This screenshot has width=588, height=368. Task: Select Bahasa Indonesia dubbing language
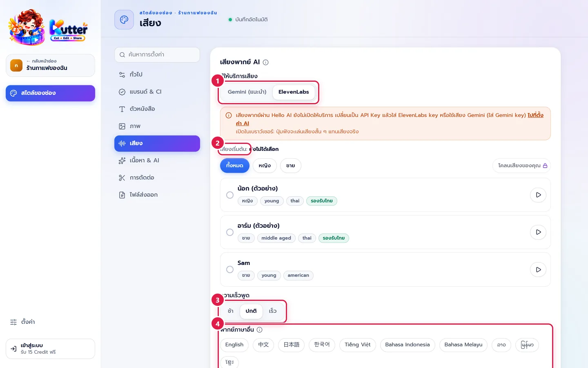(x=408, y=345)
